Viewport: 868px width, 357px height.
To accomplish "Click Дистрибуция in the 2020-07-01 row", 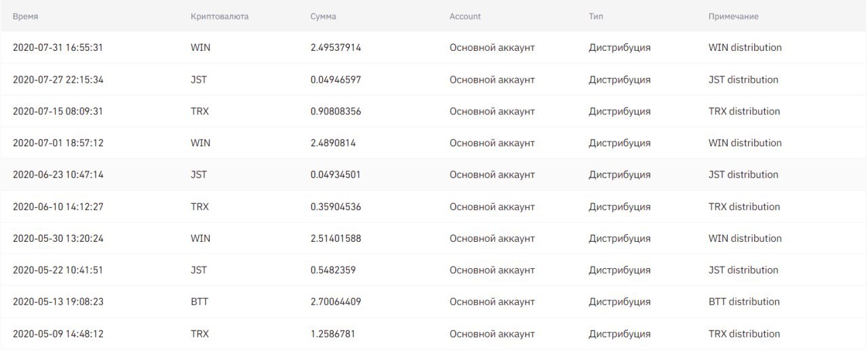I will point(620,143).
